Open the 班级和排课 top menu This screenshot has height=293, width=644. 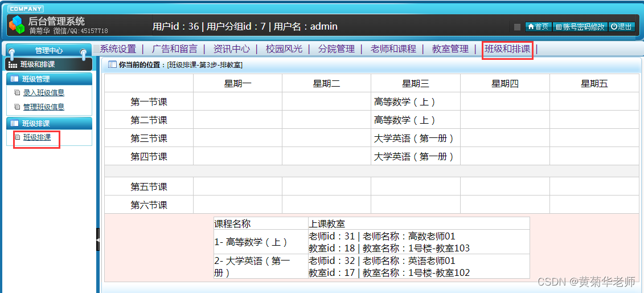(x=507, y=49)
